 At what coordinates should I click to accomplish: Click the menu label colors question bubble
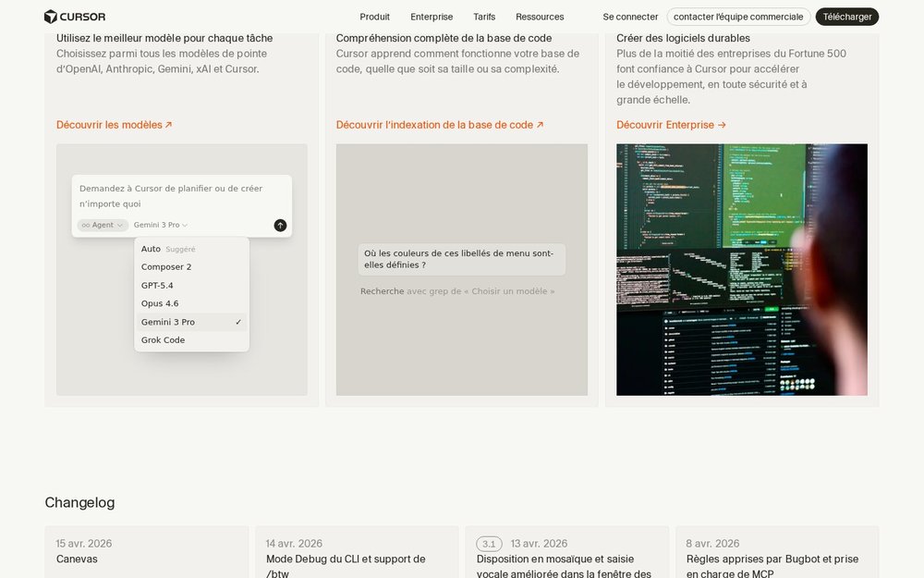[461, 260]
